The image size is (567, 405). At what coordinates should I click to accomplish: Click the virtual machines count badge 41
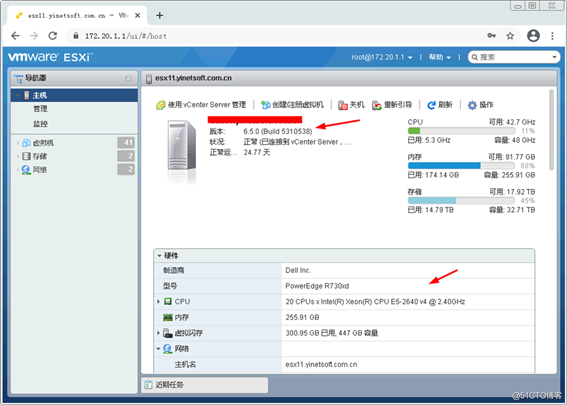tap(126, 143)
